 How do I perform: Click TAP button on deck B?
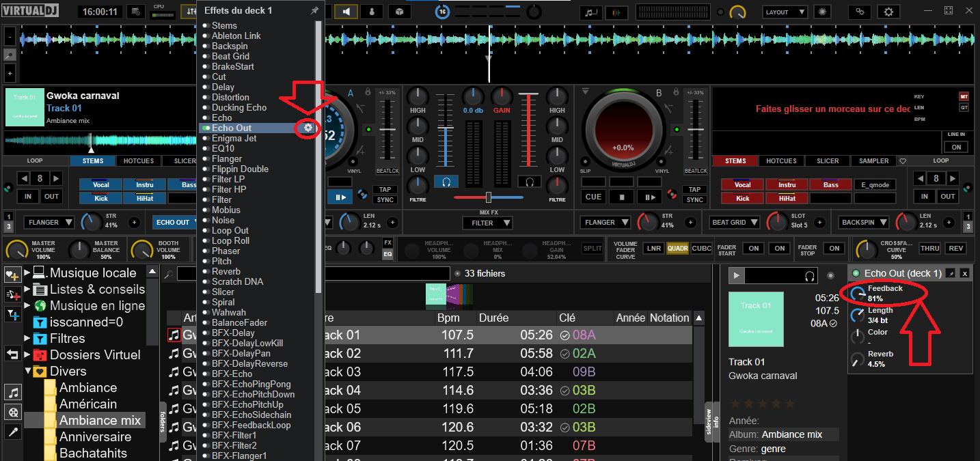tap(695, 190)
